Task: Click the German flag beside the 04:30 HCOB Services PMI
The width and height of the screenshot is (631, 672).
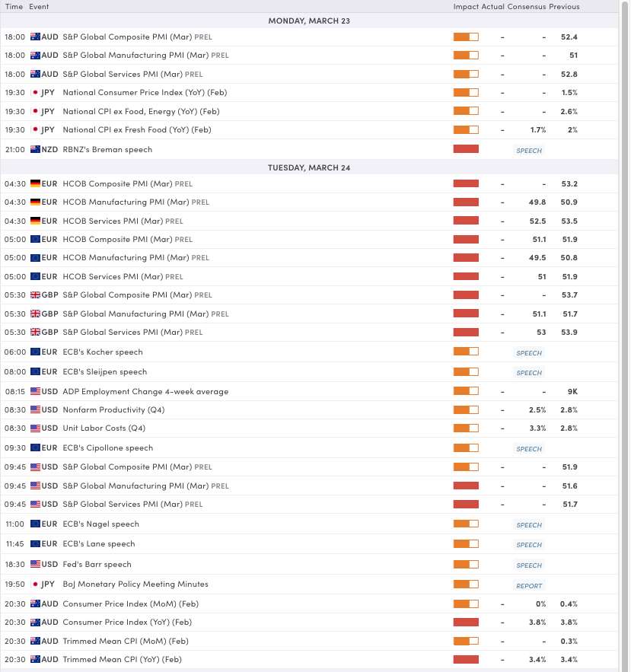Action: click(x=35, y=221)
